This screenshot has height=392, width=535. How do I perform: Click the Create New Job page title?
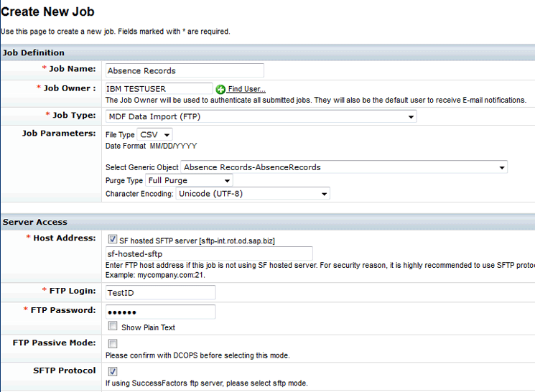[x=47, y=12]
